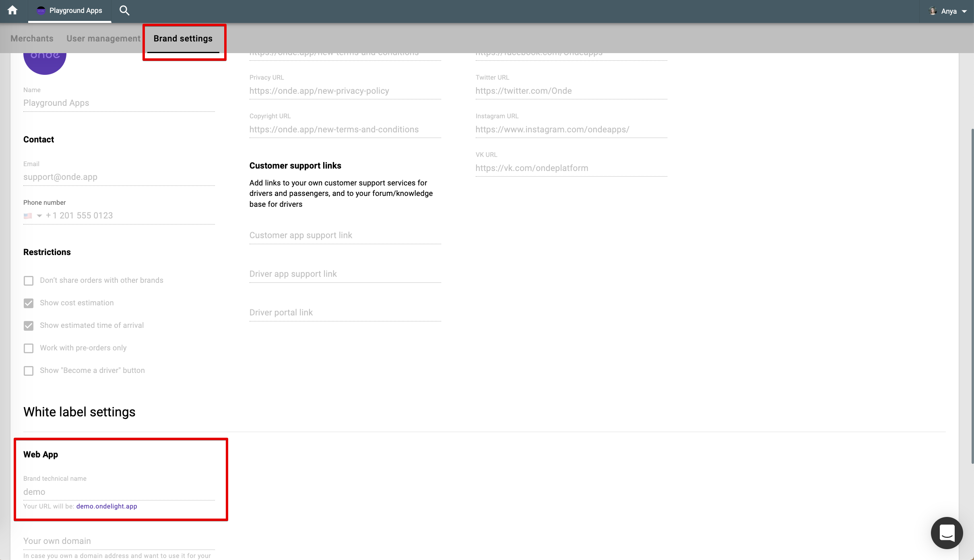This screenshot has height=560, width=974.
Task: Check Show Become a driver button
Action: click(x=29, y=371)
